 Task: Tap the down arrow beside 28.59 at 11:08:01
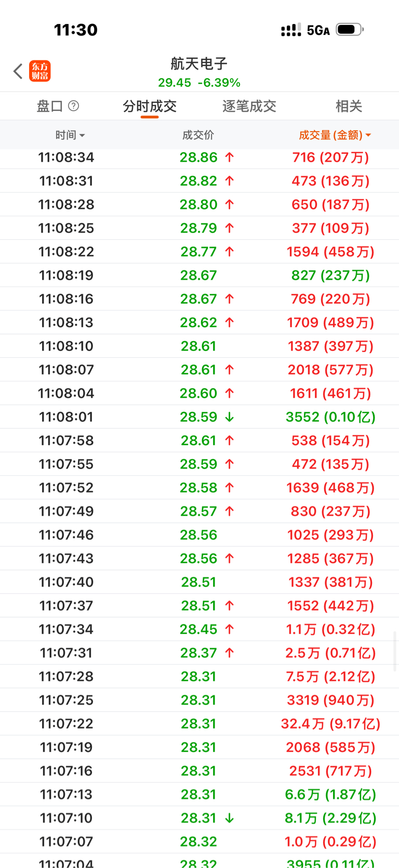tap(230, 417)
